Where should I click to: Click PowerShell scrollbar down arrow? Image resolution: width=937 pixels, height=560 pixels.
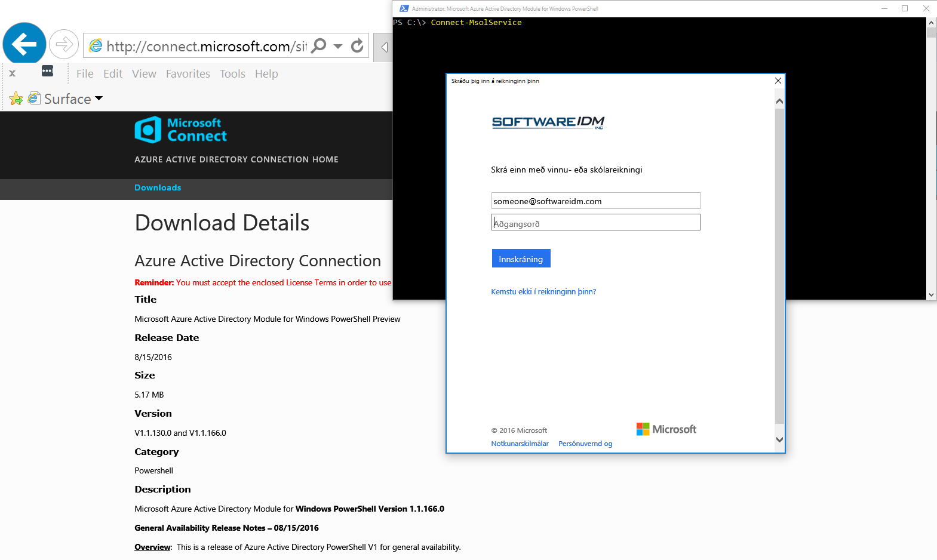(x=931, y=295)
